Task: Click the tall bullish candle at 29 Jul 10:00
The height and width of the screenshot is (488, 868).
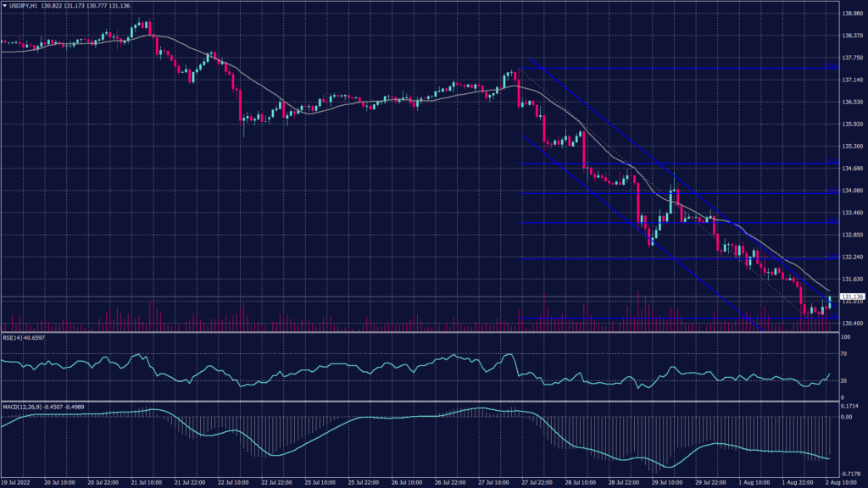Action: (x=671, y=202)
